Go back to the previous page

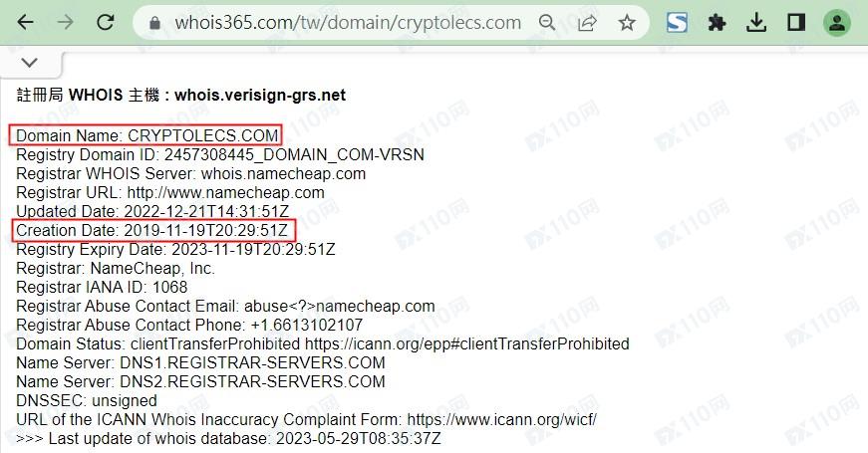[x=26, y=23]
